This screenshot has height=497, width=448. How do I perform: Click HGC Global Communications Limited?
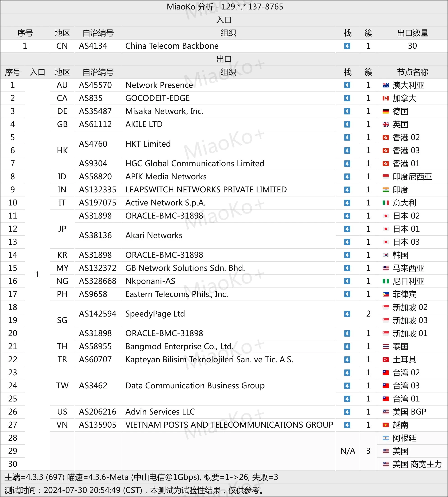pos(195,164)
